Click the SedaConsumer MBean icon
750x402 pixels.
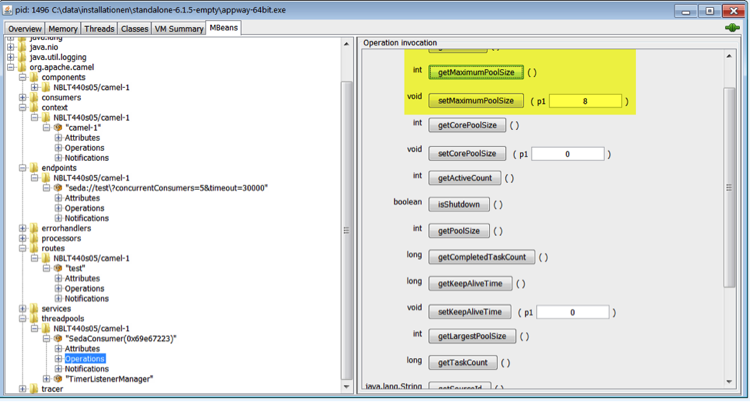coord(58,338)
